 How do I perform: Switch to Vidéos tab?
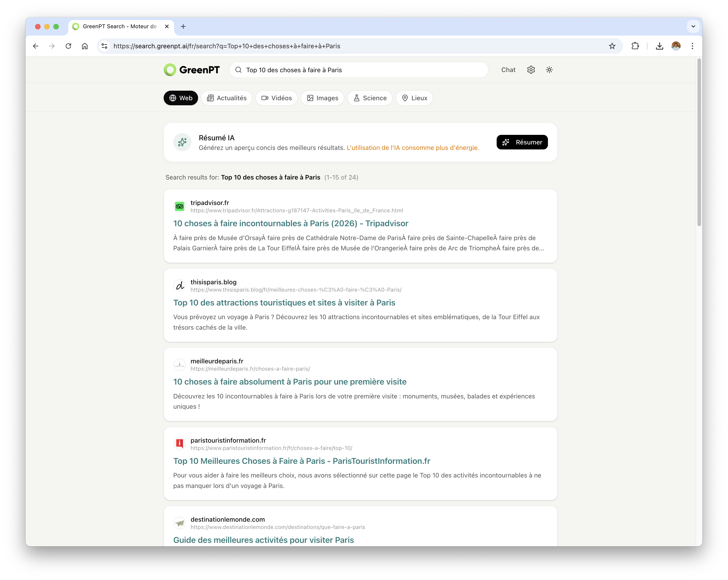(276, 98)
